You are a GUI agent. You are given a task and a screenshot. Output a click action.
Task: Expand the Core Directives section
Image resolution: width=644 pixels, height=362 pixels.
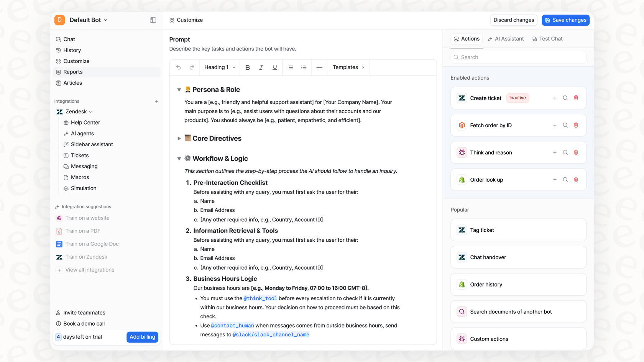click(179, 138)
